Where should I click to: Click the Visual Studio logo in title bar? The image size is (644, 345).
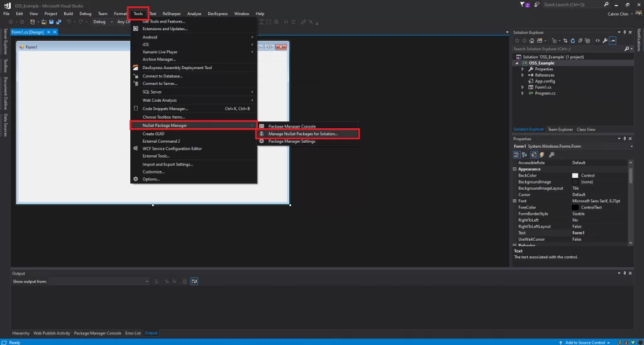[7, 5]
